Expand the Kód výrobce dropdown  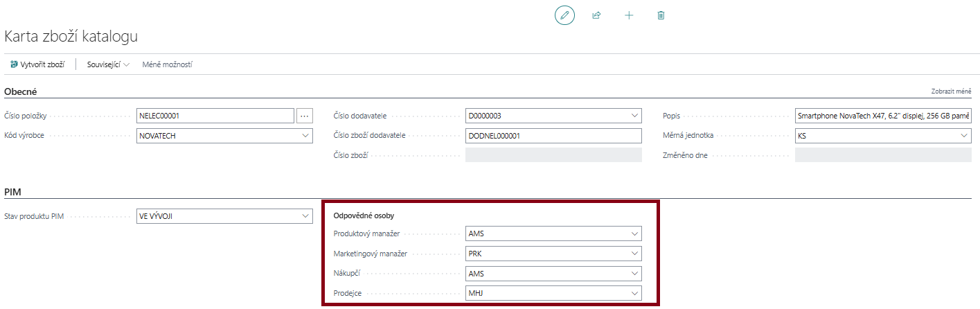coord(305,136)
